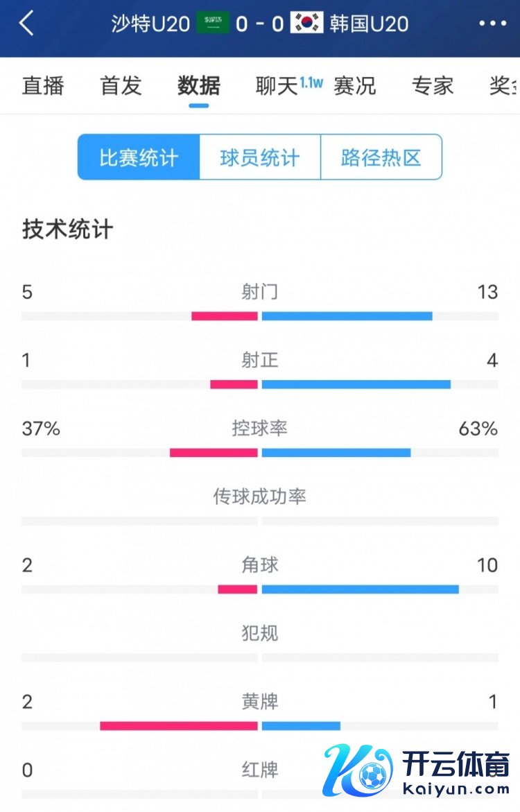Switch to the 直播 tab
Viewport: 520px width, 812px height.
click(43, 86)
